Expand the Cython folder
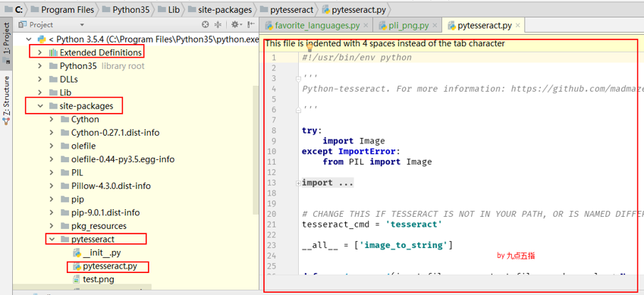 click(x=52, y=120)
